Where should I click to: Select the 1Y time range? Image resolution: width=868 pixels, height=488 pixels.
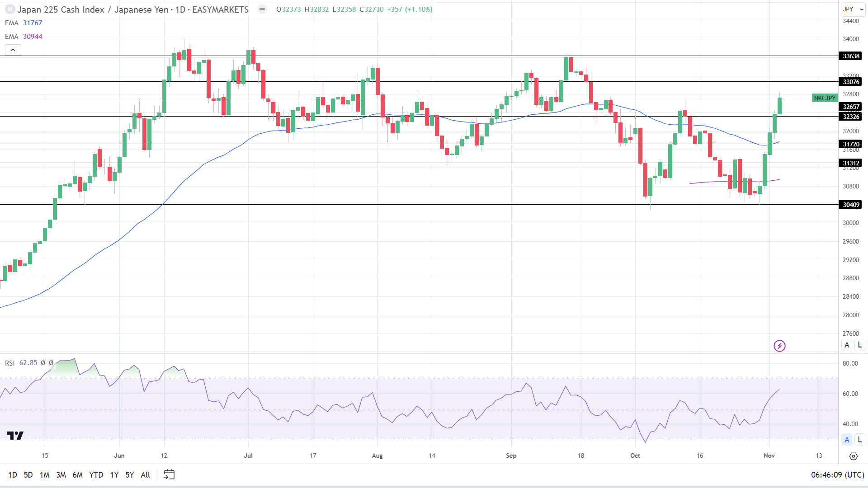point(114,475)
